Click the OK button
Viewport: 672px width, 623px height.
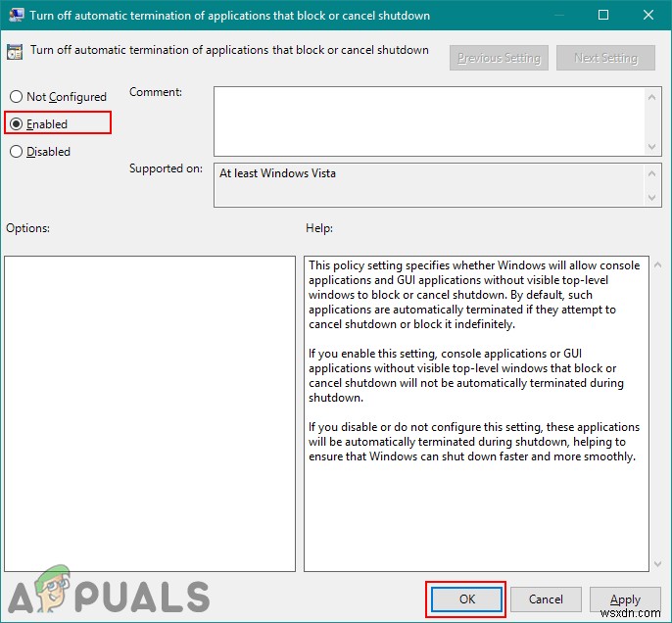466,599
